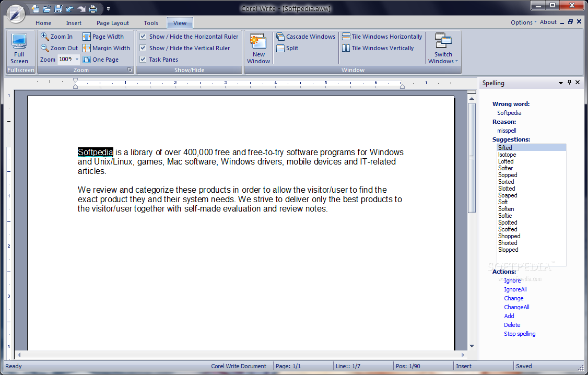Click the About menu item

548,22
